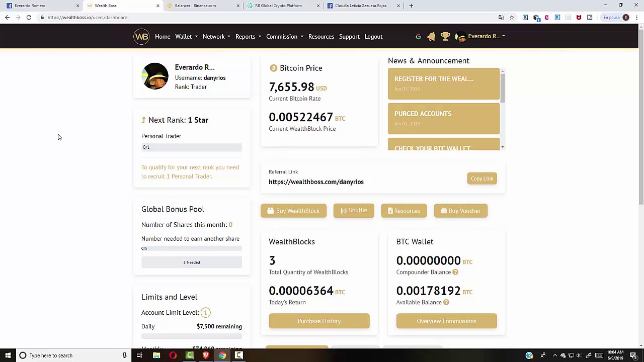644x362 pixels.
Task: Switch to the Balances | Binance.com tab
Action: pyautogui.click(x=203, y=6)
